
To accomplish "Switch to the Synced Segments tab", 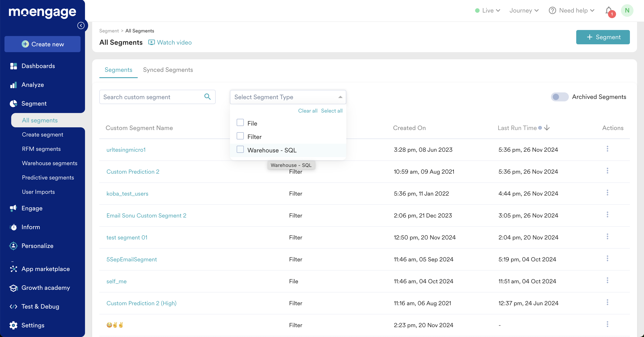I will (x=168, y=70).
